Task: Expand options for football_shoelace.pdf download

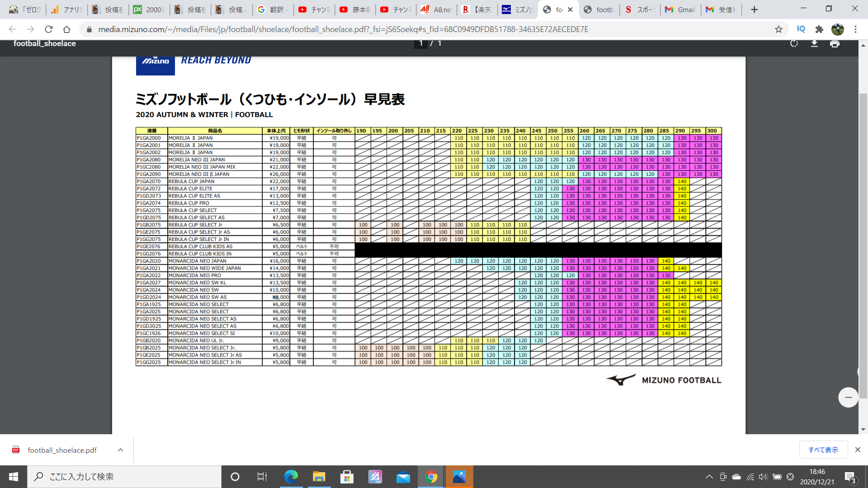Action: 120,450
